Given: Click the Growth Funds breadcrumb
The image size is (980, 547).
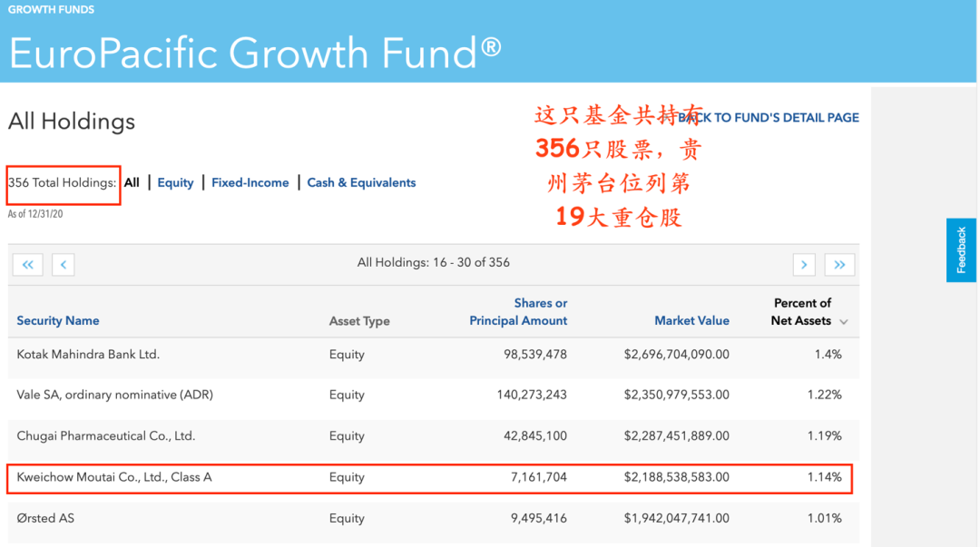Looking at the screenshot, I should [x=51, y=9].
